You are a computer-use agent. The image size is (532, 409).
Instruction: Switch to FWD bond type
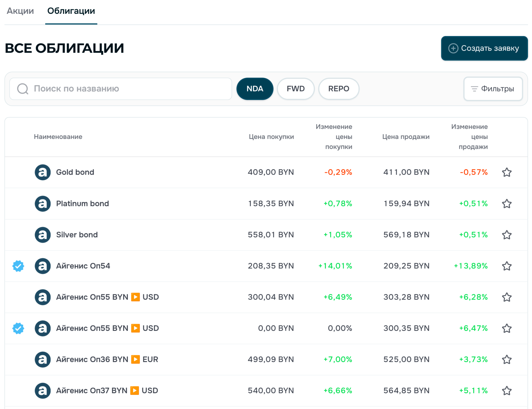[296, 89]
